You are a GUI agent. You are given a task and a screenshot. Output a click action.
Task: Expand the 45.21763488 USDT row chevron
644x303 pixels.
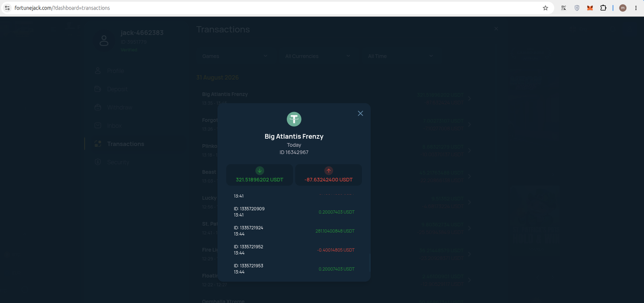click(469, 176)
